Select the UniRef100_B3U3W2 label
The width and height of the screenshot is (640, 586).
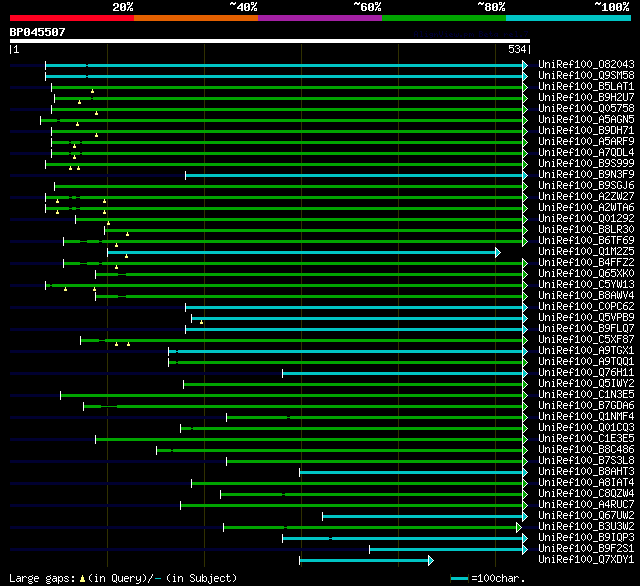click(586, 527)
